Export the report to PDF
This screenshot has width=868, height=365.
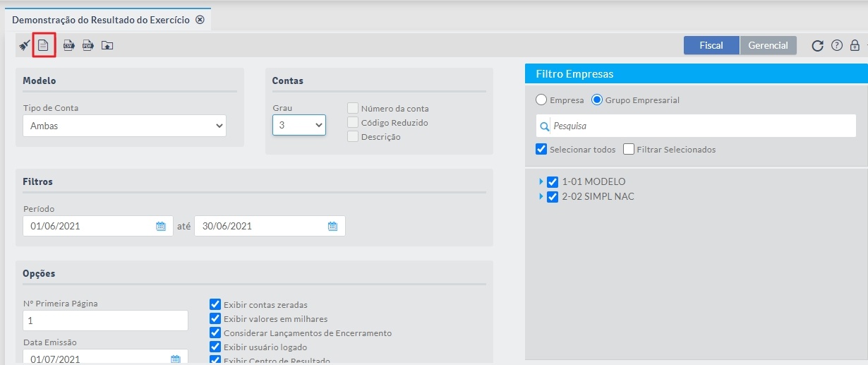pyautogui.click(x=88, y=45)
